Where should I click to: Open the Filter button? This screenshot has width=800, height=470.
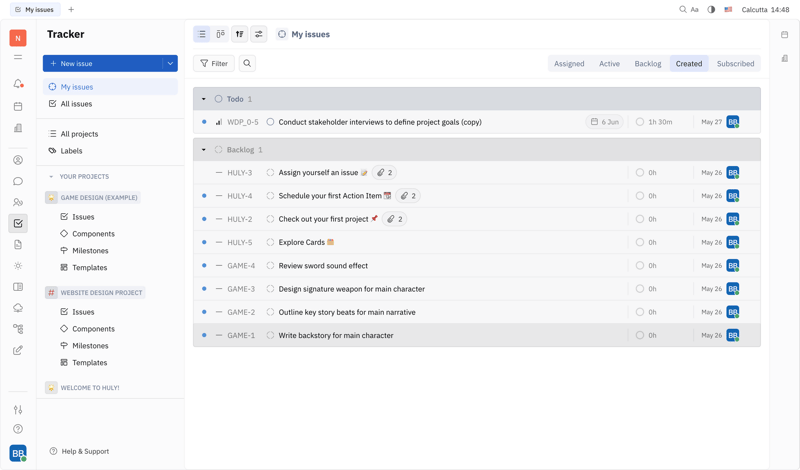click(214, 63)
